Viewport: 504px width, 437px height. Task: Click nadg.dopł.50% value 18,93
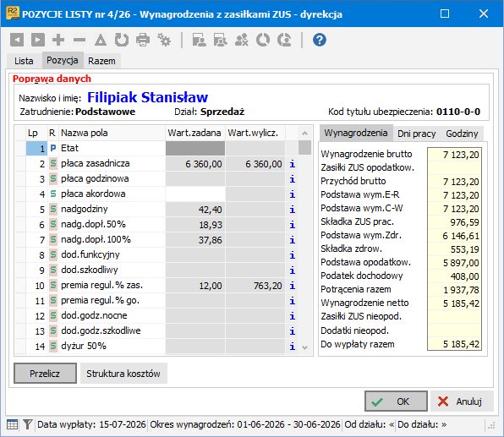point(195,225)
